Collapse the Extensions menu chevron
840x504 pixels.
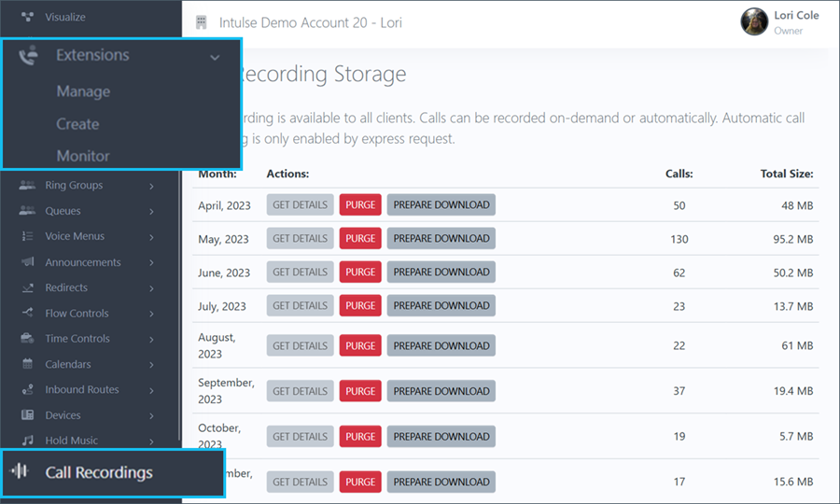click(215, 57)
